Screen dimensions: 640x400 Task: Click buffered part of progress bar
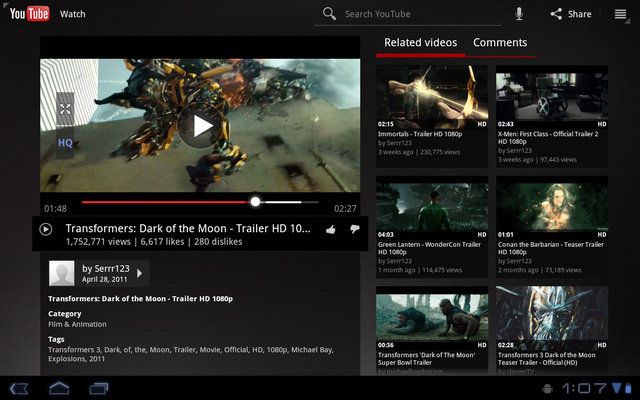pyautogui.click(x=282, y=202)
